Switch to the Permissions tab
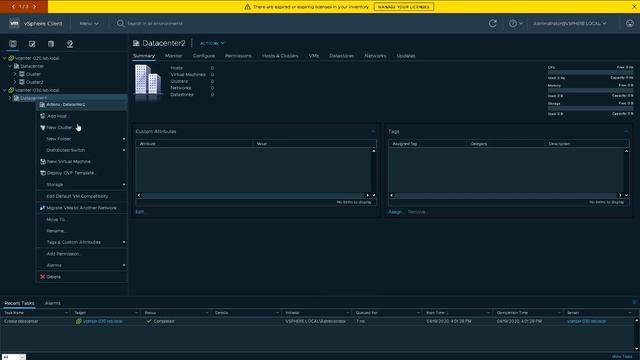This screenshot has width=640, height=360. [x=238, y=56]
